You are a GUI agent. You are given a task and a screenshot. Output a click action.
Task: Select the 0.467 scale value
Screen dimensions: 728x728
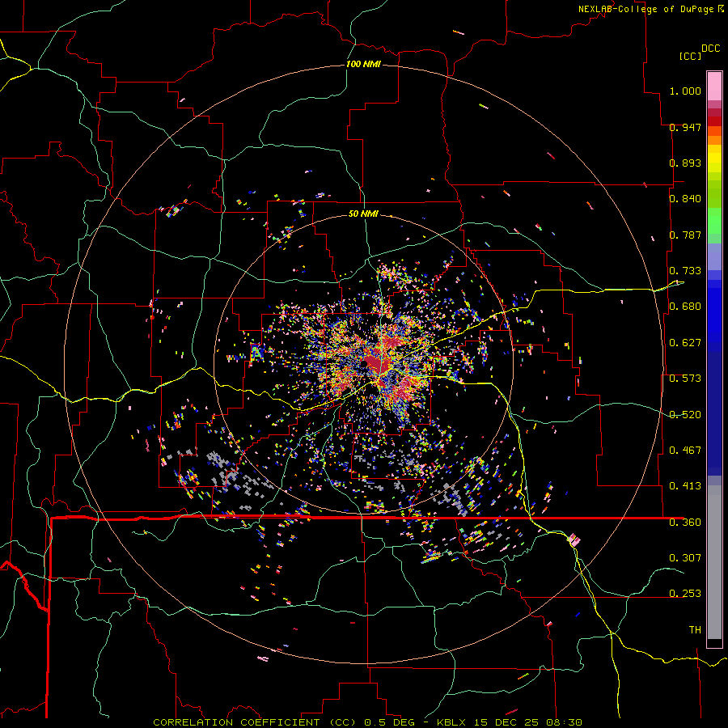(685, 451)
